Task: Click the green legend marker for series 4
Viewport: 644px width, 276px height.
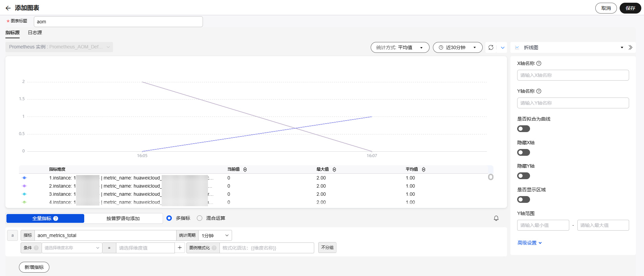Action: tap(24, 202)
